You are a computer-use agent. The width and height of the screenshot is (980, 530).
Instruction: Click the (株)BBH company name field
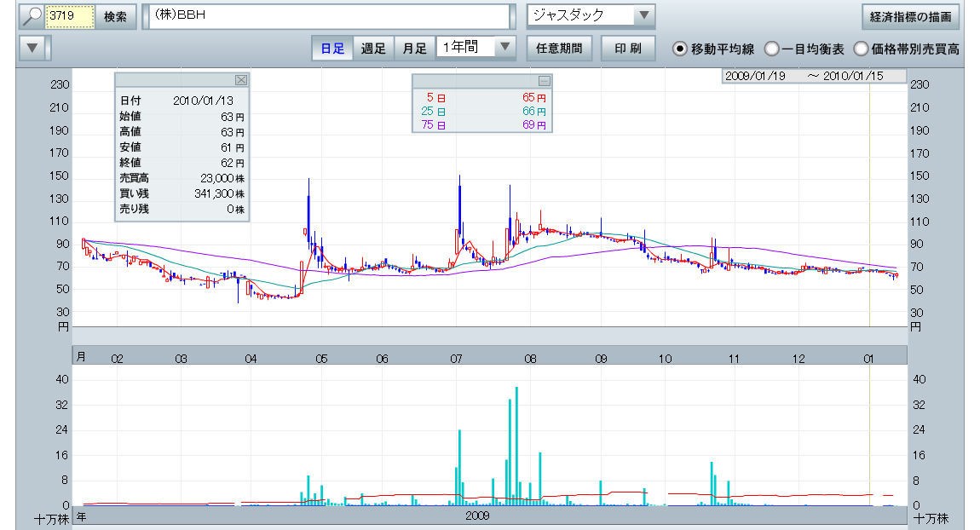click(328, 17)
